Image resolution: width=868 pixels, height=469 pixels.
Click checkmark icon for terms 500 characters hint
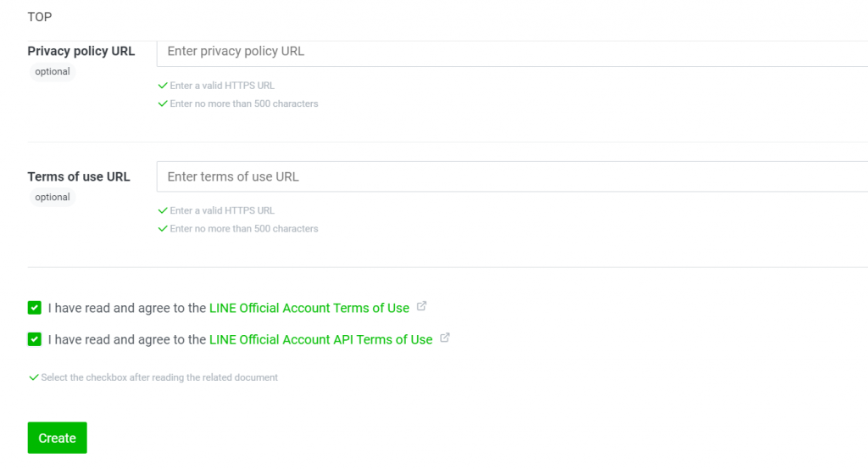pos(163,229)
